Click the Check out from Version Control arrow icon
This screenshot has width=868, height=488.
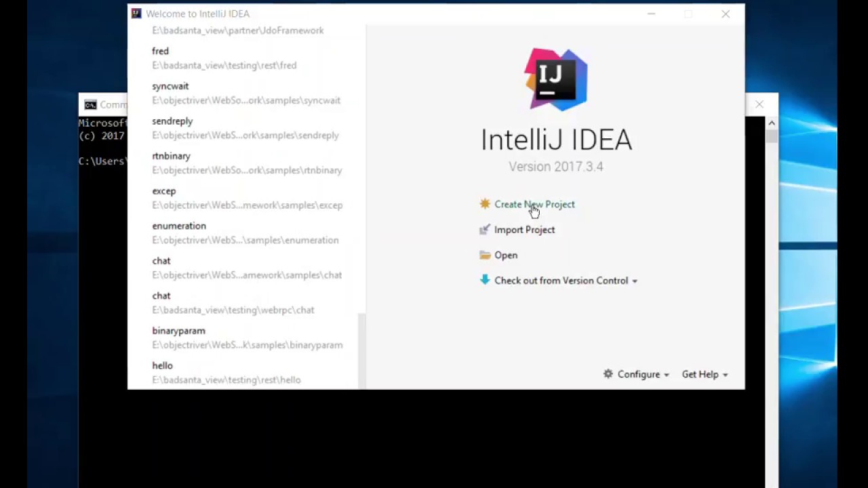click(x=485, y=280)
